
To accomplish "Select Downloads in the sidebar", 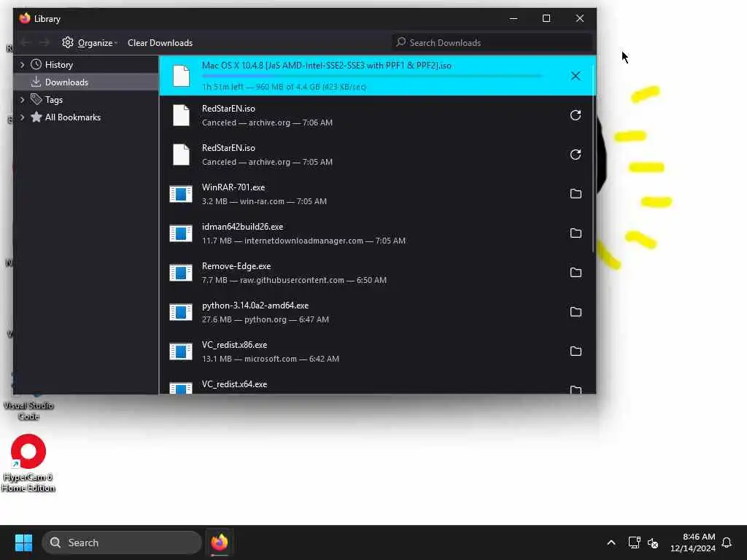I will coord(86,82).
